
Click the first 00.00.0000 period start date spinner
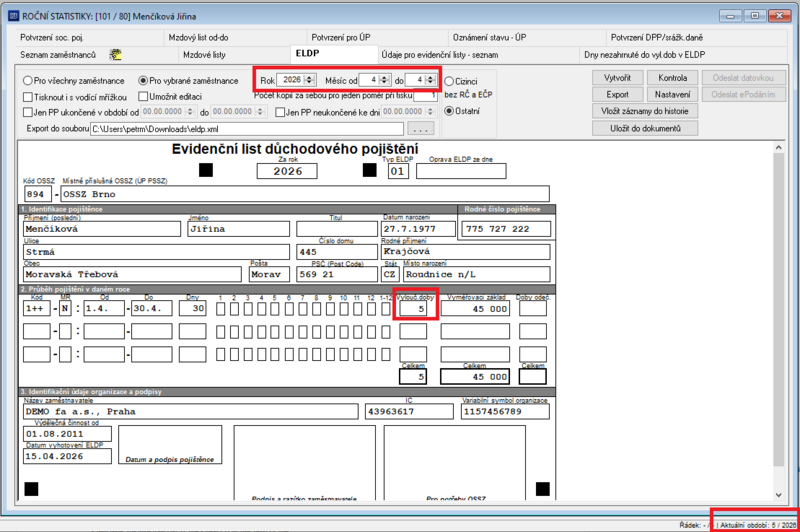pos(190,111)
